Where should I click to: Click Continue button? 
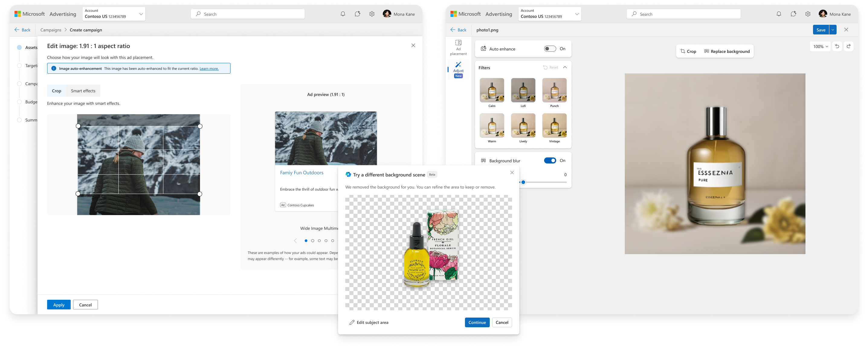pyautogui.click(x=477, y=323)
